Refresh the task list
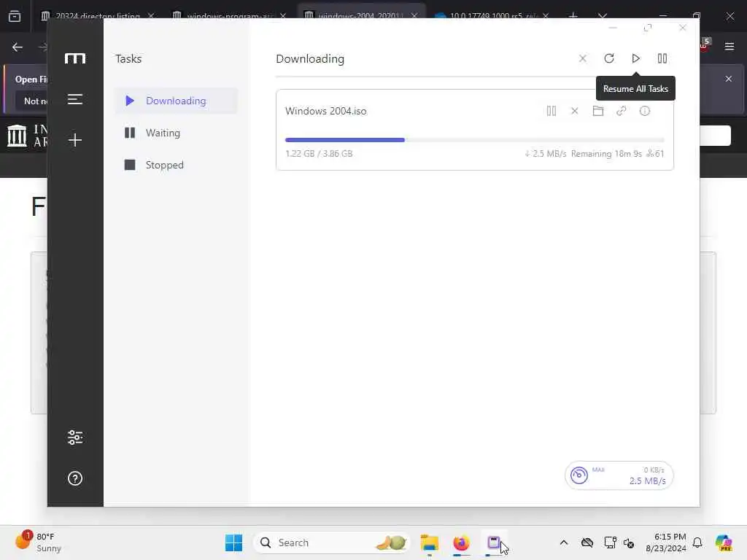The height and width of the screenshot is (560, 747). point(609,58)
